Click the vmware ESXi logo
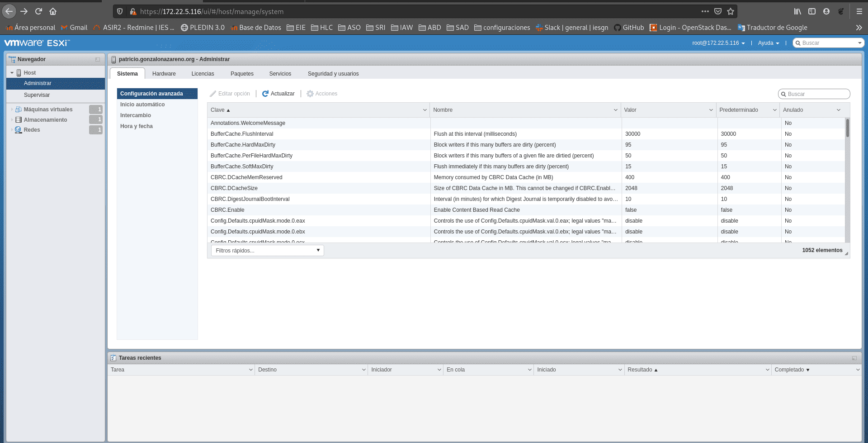 37,43
